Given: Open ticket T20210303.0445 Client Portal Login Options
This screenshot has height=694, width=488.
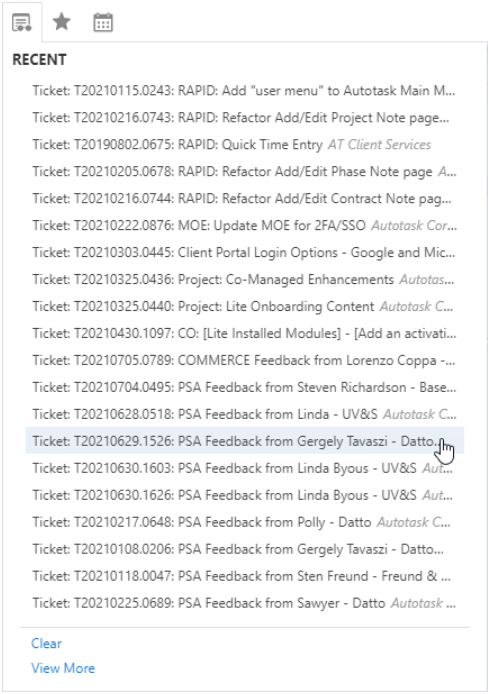Looking at the screenshot, I should (244, 253).
